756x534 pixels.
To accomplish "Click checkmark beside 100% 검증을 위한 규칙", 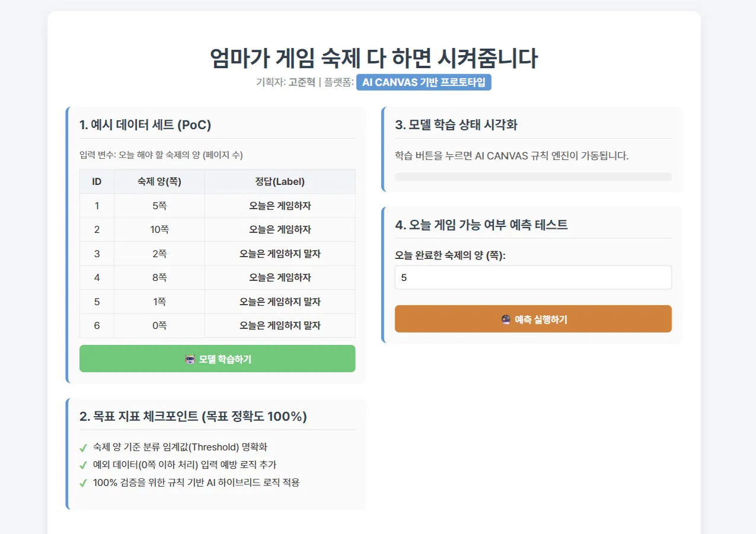I will (x=83, y=483).
